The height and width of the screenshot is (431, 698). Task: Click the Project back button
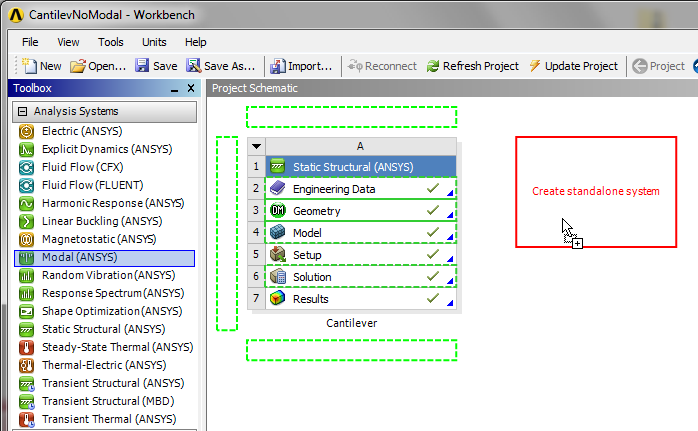coord(658,66)
